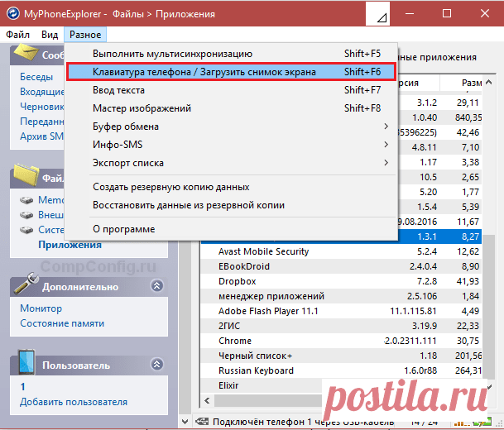Select Черный список+ row
Image resolution: width=504 pixels, height=430 pixels.
(341, 356)
